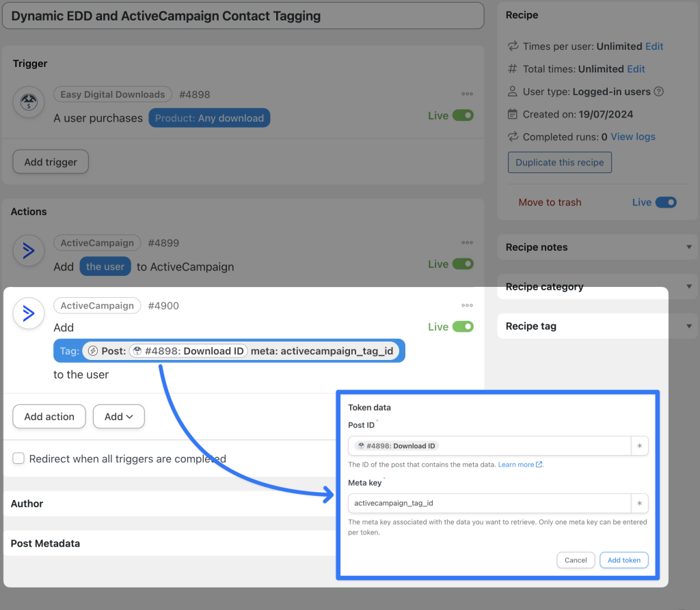Toggle Live on the purchase trigger

(x=465, y=115)
